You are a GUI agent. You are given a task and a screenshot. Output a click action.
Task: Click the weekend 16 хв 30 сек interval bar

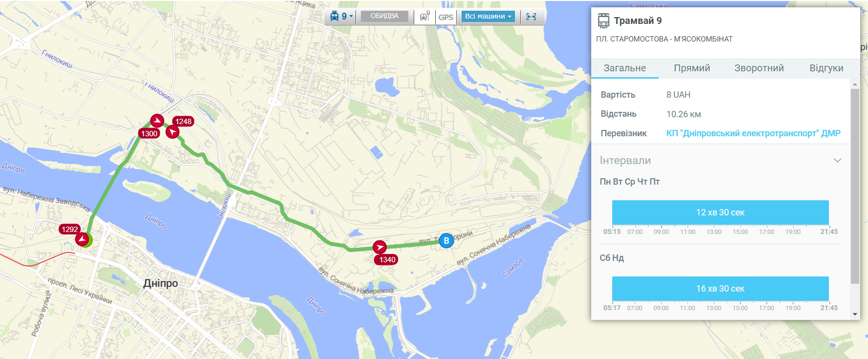click(720, 289)
